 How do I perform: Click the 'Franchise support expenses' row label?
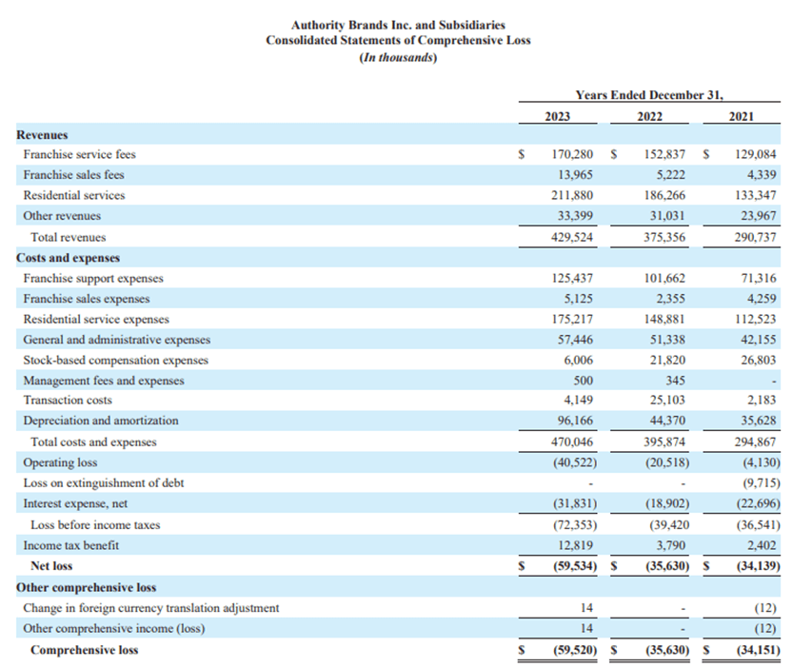click(x=93, y=279)
